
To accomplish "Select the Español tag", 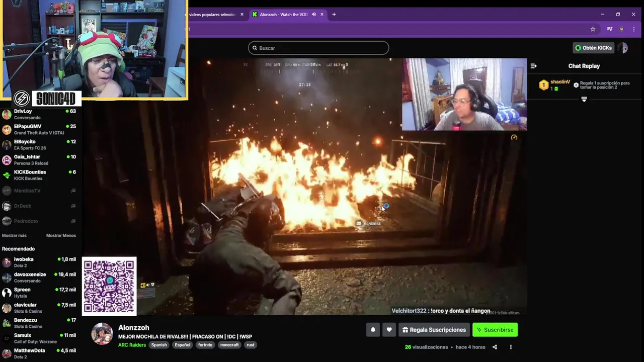I will tap(183, 345).
